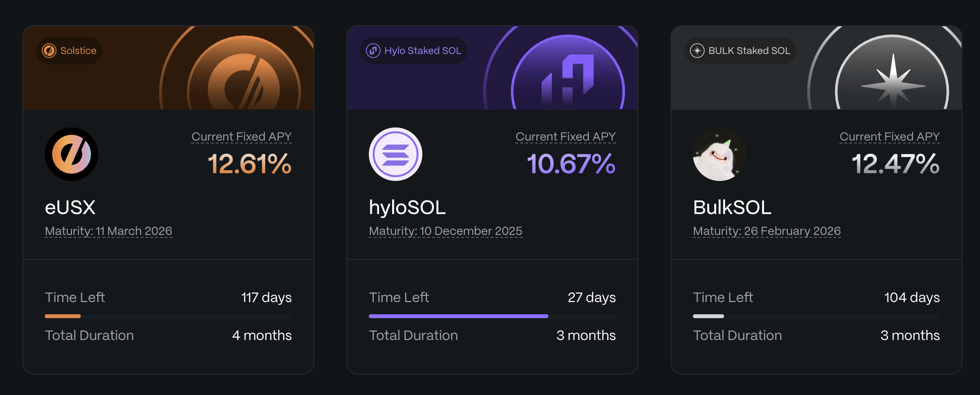Click the 10.67% APY value for hyloSOL
980x395 pixels.
[571, 164]
